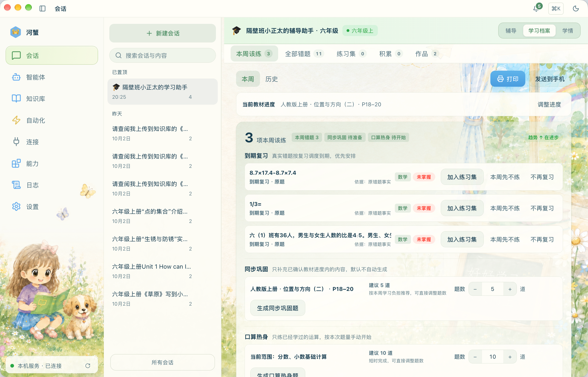The width and height of the screenshot is (588, 377).
Task: Open 能力 blocks icon in sidebar
Action: 16,163
